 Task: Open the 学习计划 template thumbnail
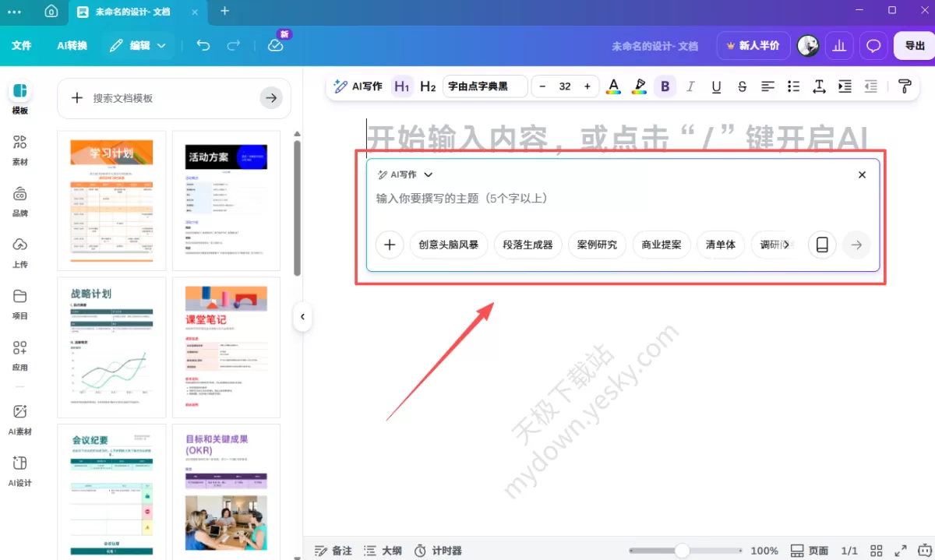coord(111,201)
